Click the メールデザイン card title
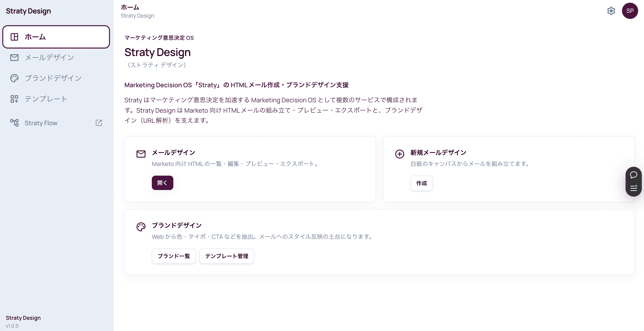Image resolution: width=644 pixels, height=331 pixels. click(173, 152)
